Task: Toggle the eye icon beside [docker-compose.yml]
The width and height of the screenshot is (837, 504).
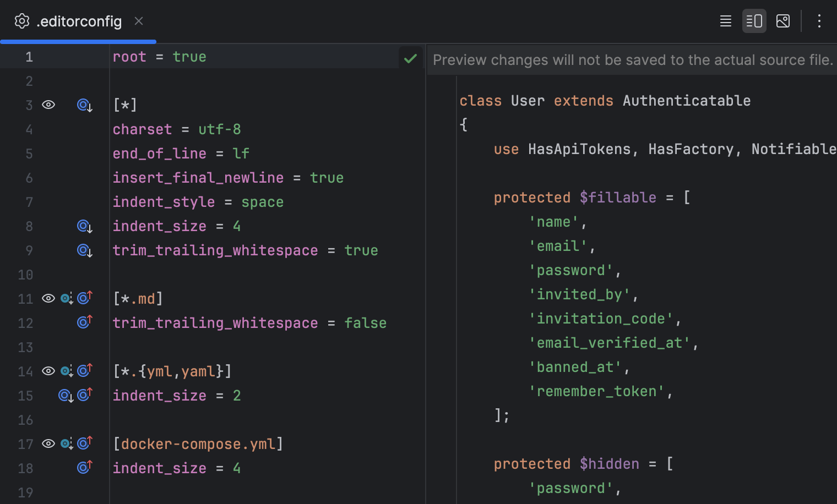Action: (x=48, y=443)
